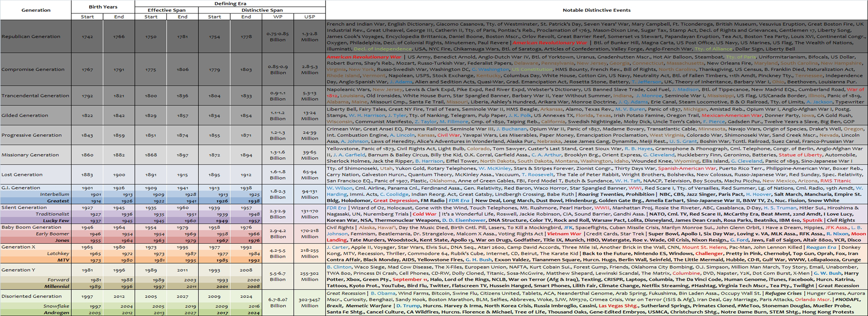Click Republican Generation birth start year 1742
Screen dimensions: 868x316
(87, 37)
